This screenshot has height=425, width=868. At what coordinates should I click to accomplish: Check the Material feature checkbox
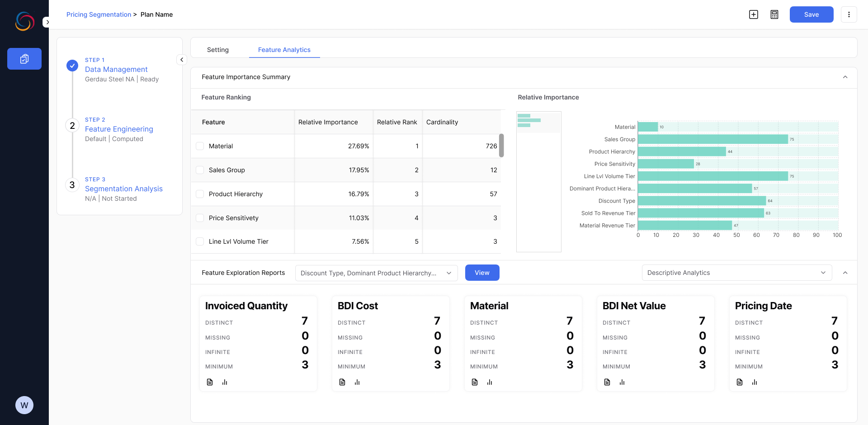pos(200,146)
